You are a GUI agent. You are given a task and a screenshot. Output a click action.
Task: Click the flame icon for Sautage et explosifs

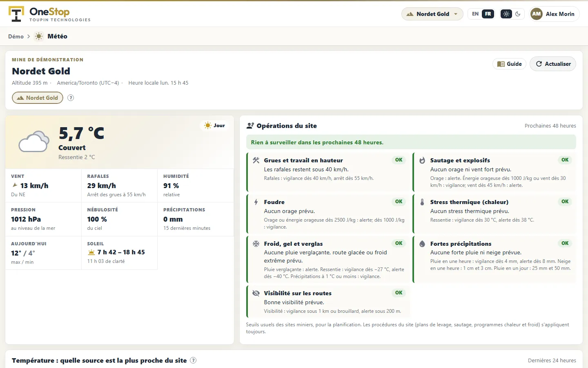click(422, 160)
